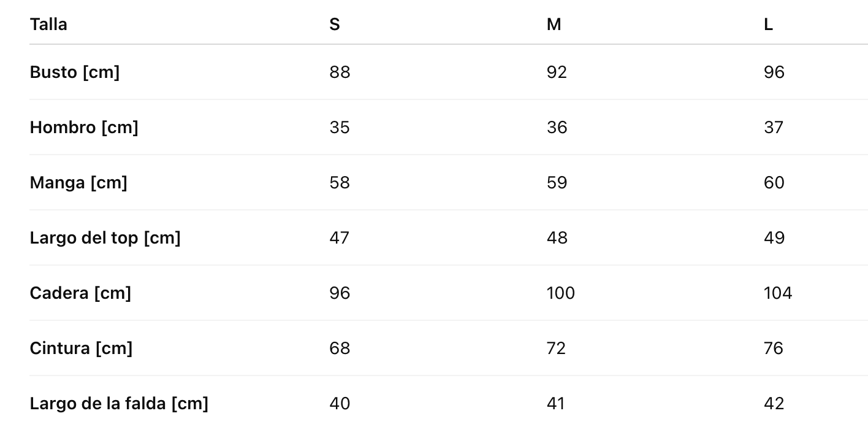Image resolution: width=868 pixels, height=443 pixels.
Task: Click Largo de la falda value 41
Action: point(555,404)
